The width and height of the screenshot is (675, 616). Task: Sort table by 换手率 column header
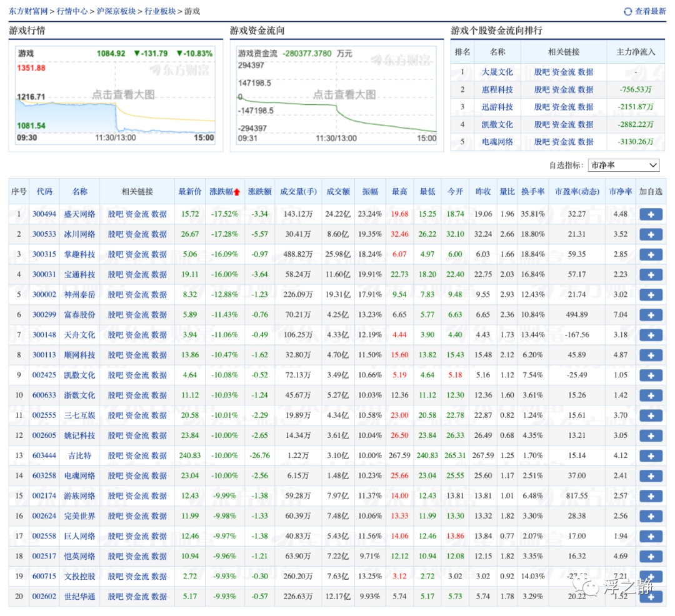pyautogui.click(x=533, y=192)
